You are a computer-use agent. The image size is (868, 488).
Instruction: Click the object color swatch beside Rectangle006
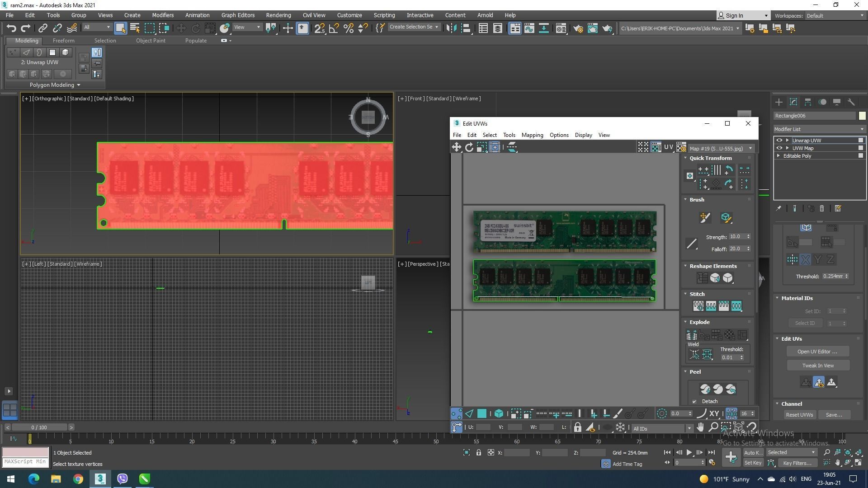tap(862, 116)
